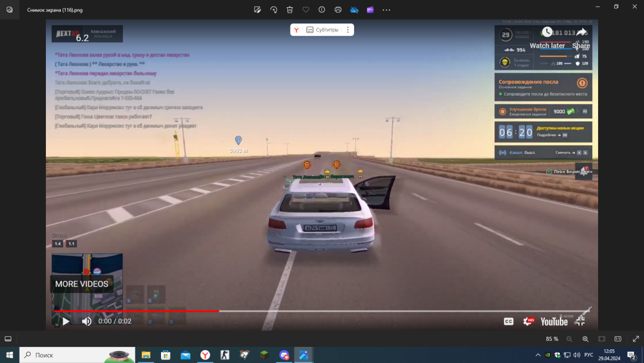This screenshot has width=644, height=363.
Task: Click the YouTube logo in the player
Action: (554, 321)
